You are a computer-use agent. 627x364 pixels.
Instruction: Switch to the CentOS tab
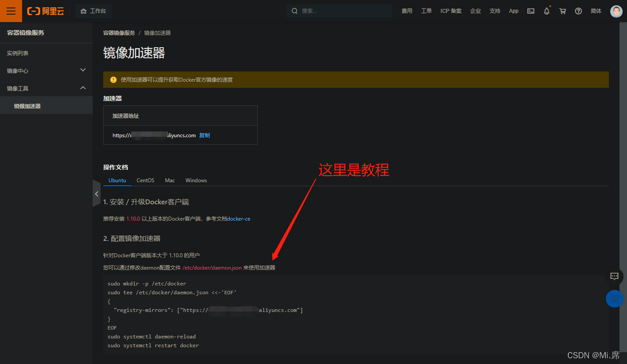tap(146, 180)
